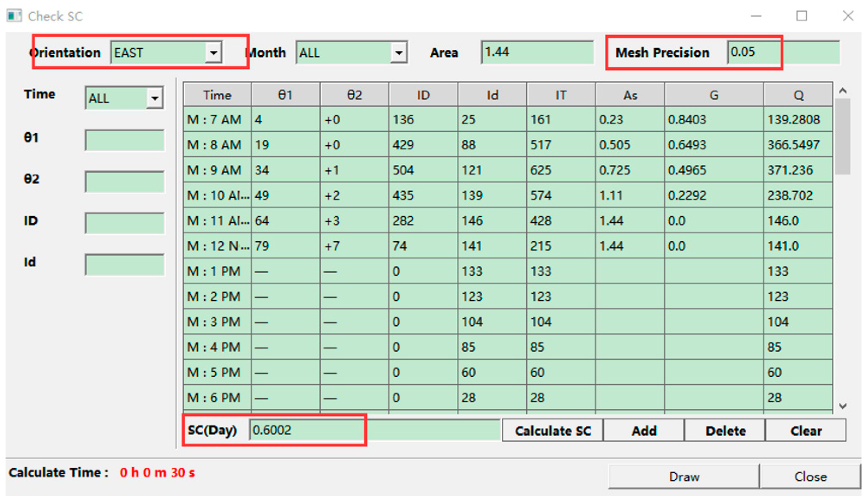Click the θ1 input box on the left

tap(124, 140)
